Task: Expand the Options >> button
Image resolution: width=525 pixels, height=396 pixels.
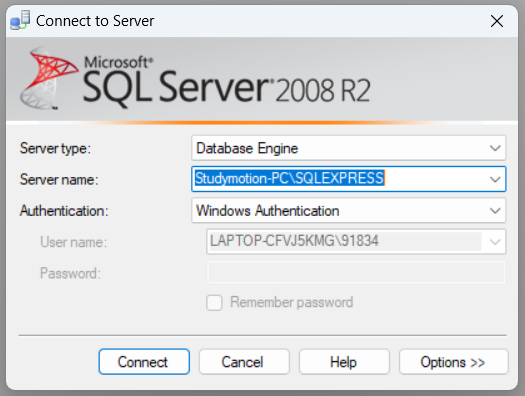Action: pyautogui.click(x=454, y=362)
